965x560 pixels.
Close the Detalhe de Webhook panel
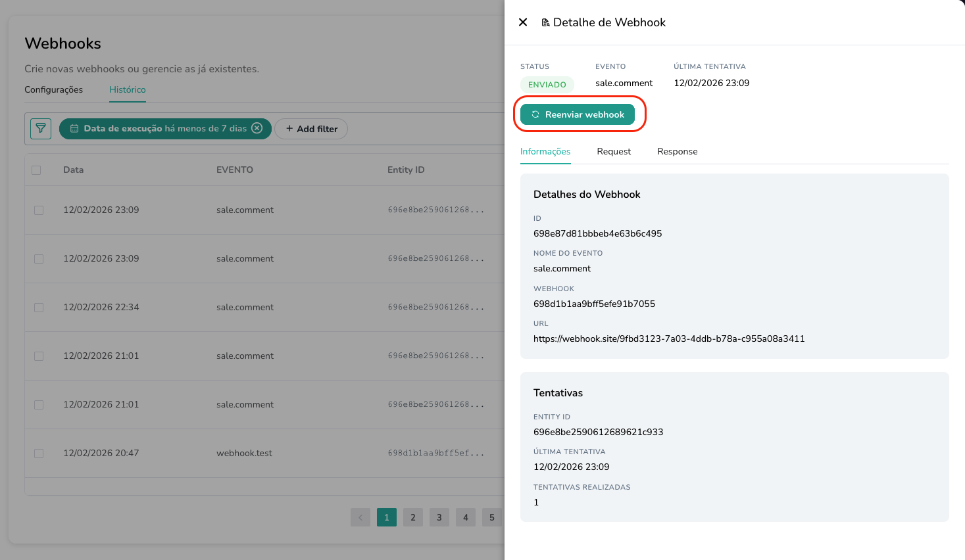click(522, 22)
